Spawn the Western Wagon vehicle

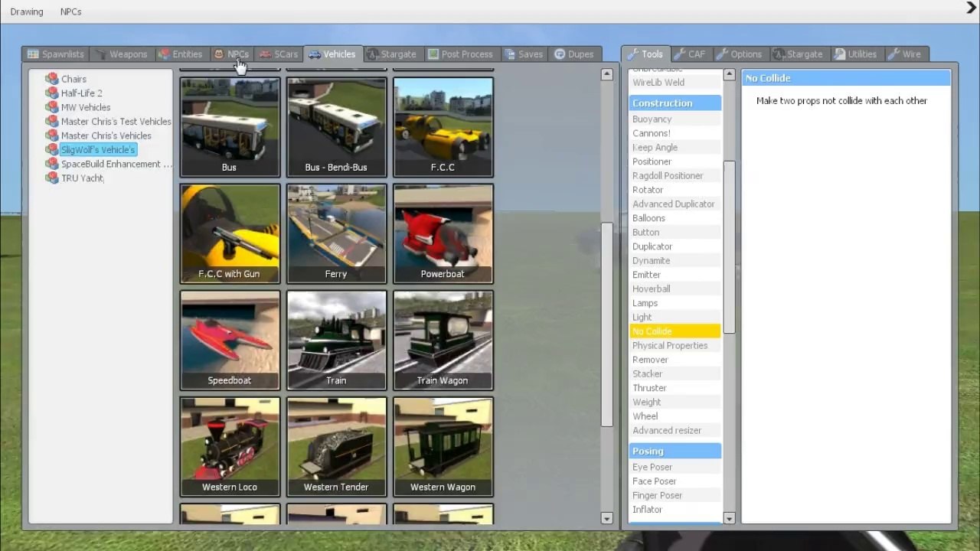pyautogui.click(x=443, y=446)
